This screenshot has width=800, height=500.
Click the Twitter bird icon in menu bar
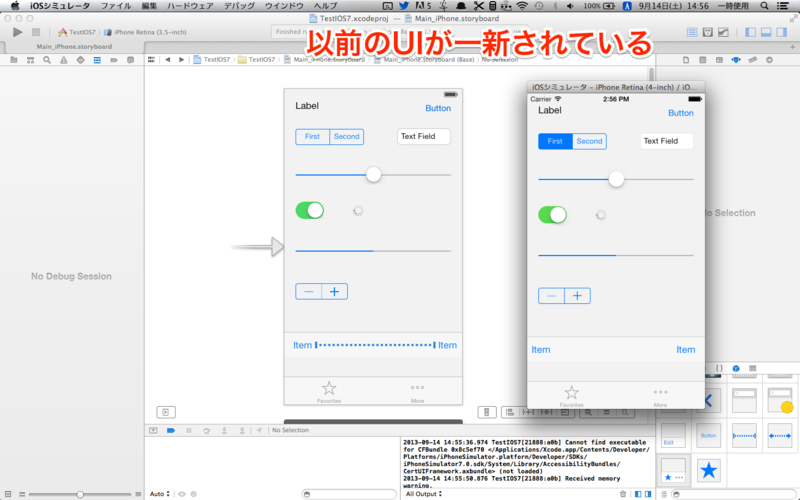pos(404,6)
